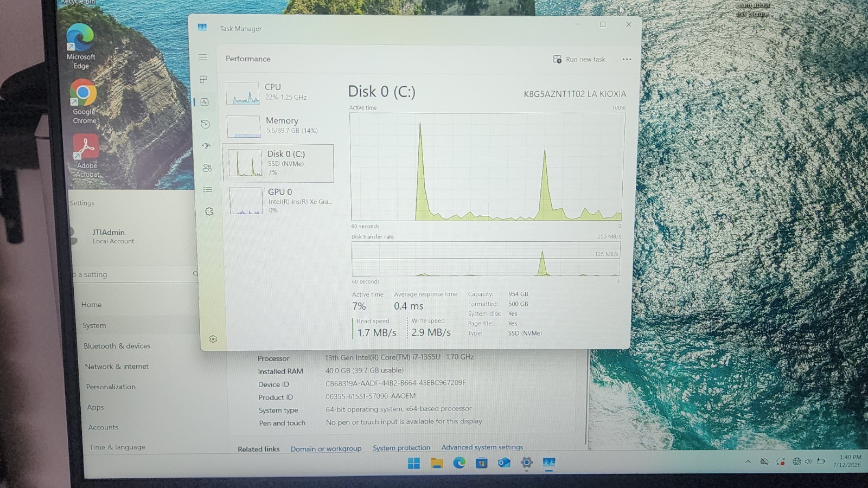The width and height of the screenshot is (868, 488).
Task: Open System in Settings sidebar
Action: 94,325
